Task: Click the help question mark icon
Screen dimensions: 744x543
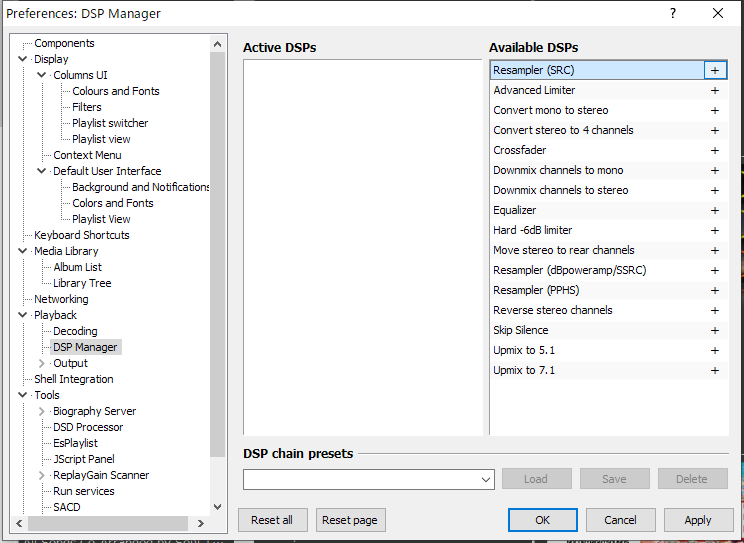Action: coord(672,13)
